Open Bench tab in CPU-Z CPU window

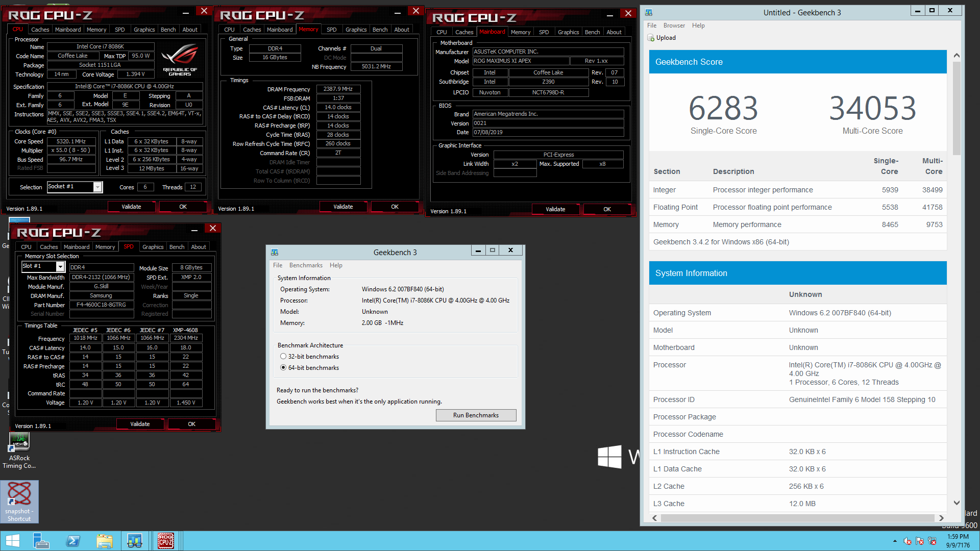[168, 30]
